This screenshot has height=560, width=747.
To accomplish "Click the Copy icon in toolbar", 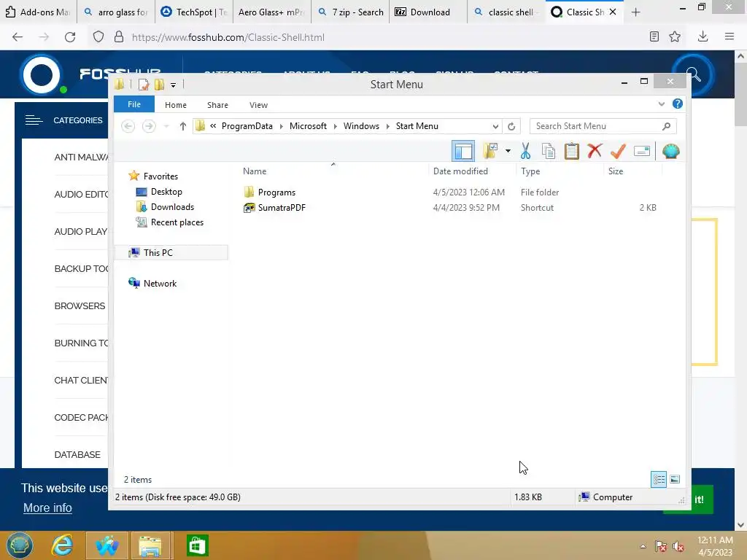I will click(549, 152).
